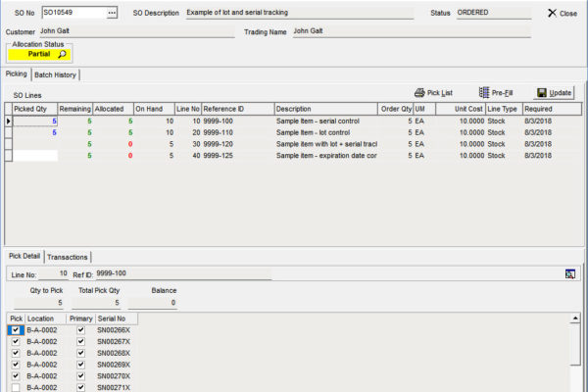Check the Pick box for serial SN00271X
Image resolution: width=588 pixels, height=392 pixels.
16,387
